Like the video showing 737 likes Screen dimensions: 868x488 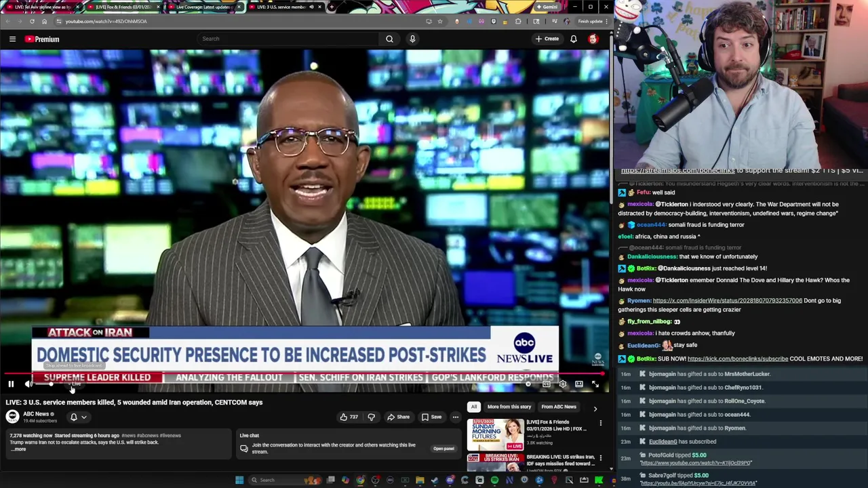[349, 417]
